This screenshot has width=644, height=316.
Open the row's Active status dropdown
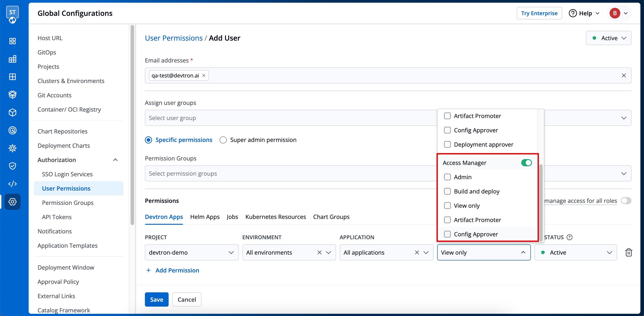pyautogui.click(x=576, y=252)
